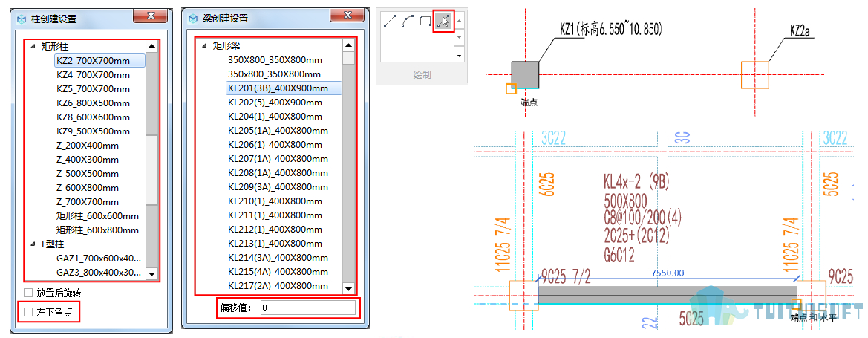Select KL212(1)_400X800mm beam type
This screenshot has height=338, width=868.
click(275, 230)
